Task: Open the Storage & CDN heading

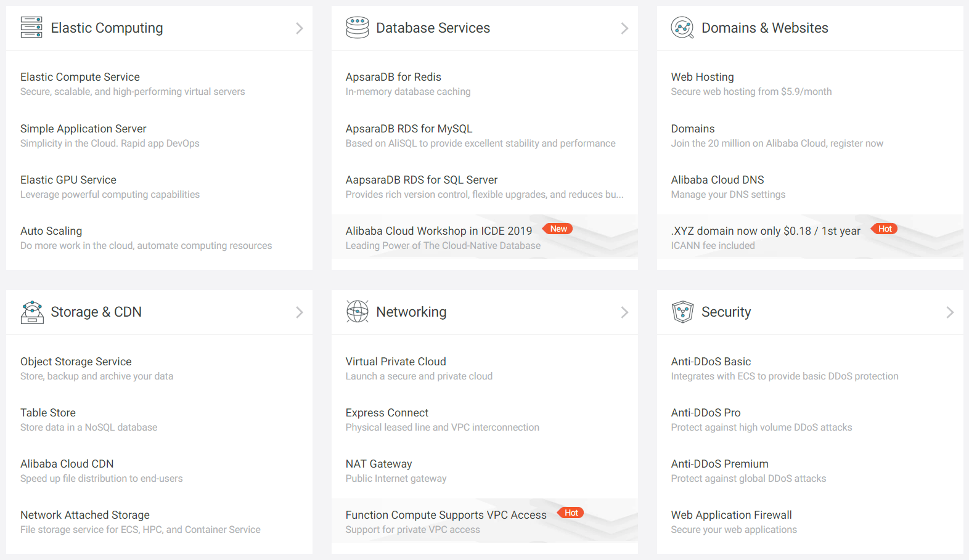Action: pos(96,312)
